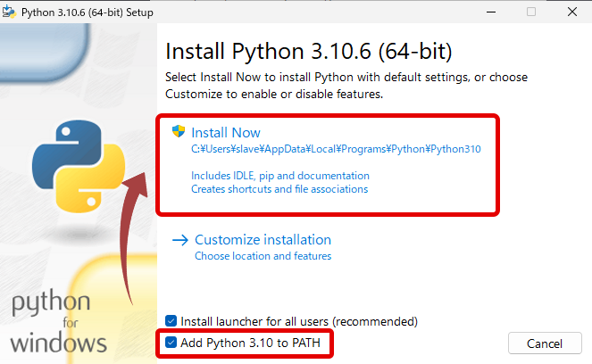Click the 'Add Python 3.10 to PATH' label text
This screenshot has width=592, height=364.
[x=250, y=343]
